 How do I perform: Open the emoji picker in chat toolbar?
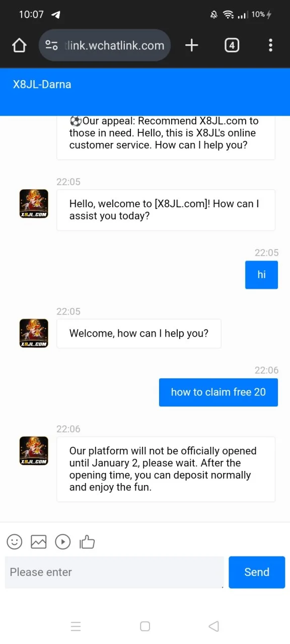click(15, 541)
